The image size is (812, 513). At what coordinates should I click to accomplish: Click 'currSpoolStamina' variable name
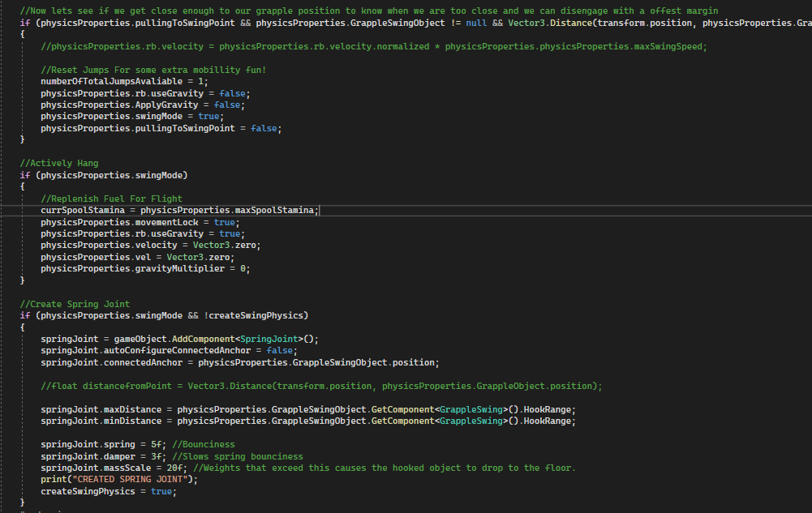(x=83, y=210)
